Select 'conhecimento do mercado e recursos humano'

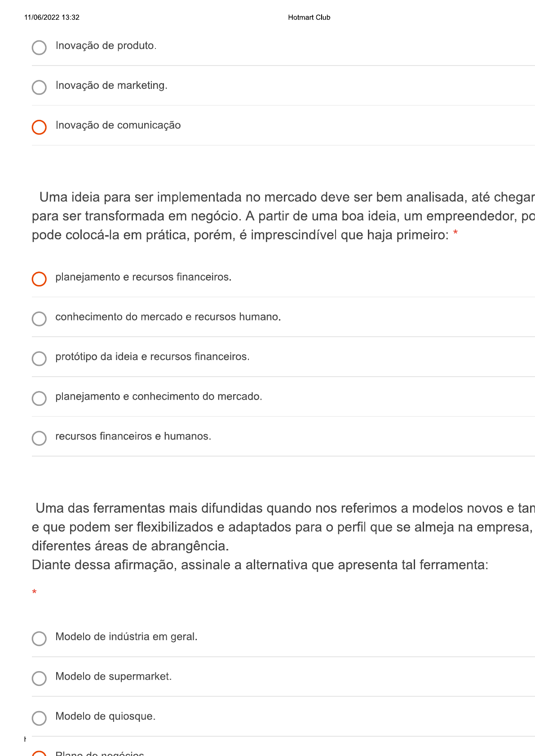point(39,319)
